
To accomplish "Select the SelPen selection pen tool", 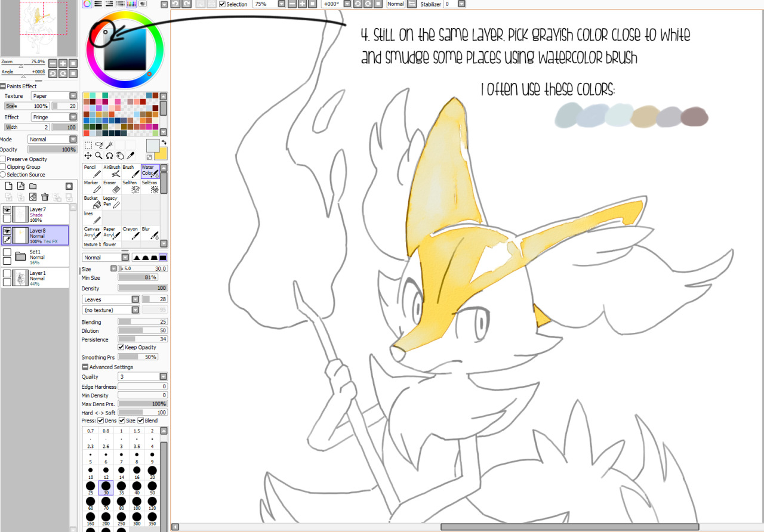I will pyautogui.click(x=131, y=187).
